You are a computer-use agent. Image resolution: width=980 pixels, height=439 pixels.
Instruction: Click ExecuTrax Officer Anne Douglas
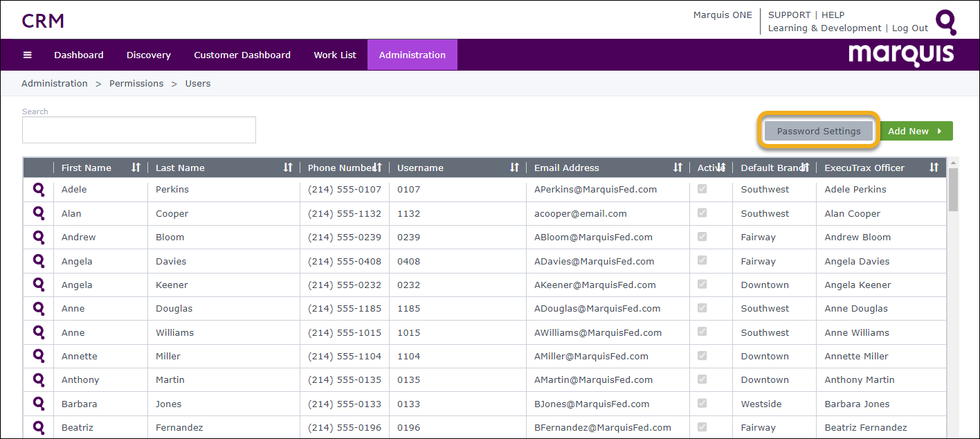pos(856,308)
